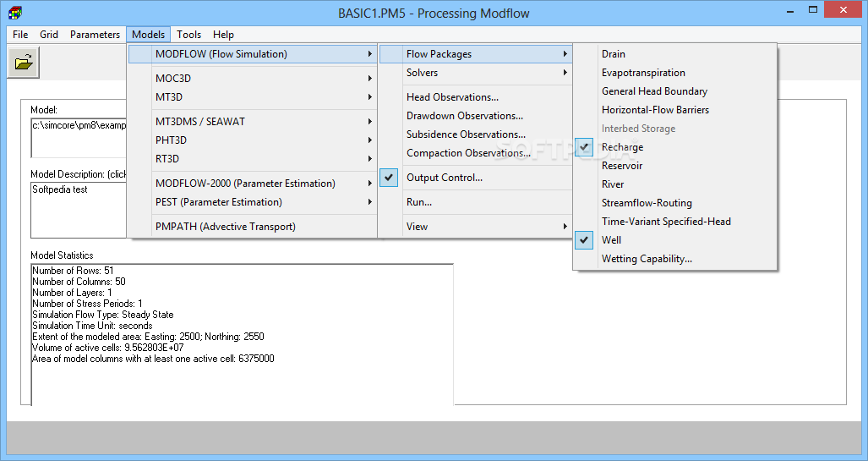Open the Grid menu

tap(49, 35)
